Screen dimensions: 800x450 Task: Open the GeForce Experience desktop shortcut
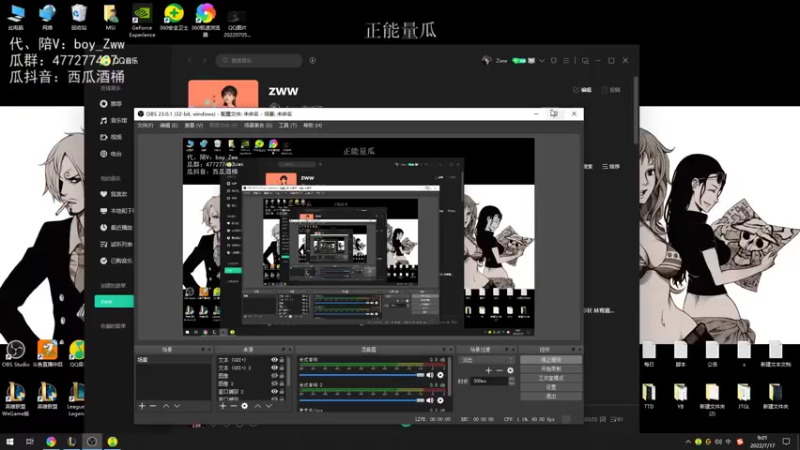tap(142, 21)
